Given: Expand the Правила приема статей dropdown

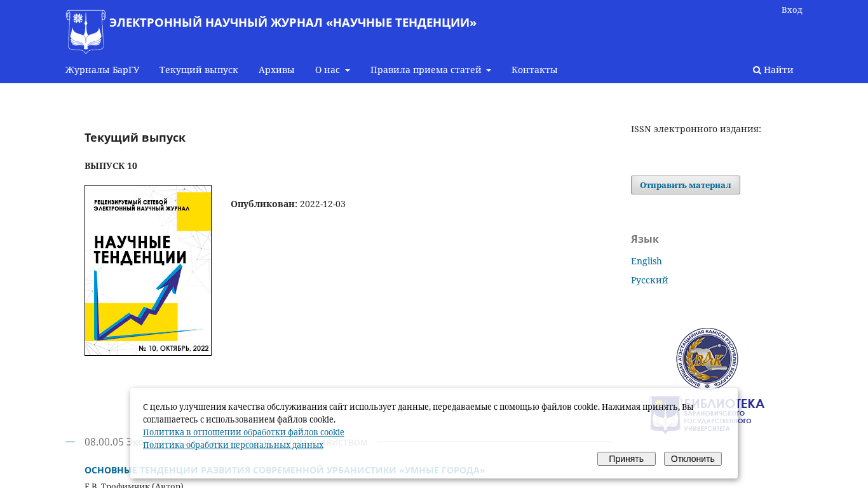Looking at the screenshot, I should click(x=431, y=70).
